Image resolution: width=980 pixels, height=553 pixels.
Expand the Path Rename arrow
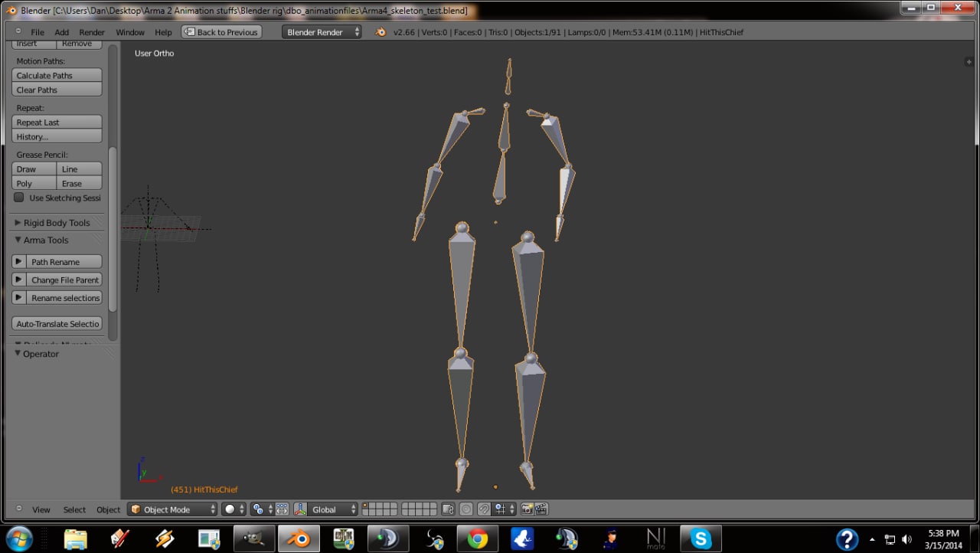19,262
